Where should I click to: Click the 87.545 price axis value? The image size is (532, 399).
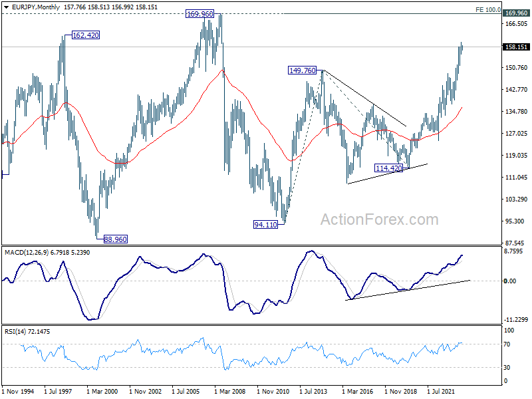click(516, 243)
